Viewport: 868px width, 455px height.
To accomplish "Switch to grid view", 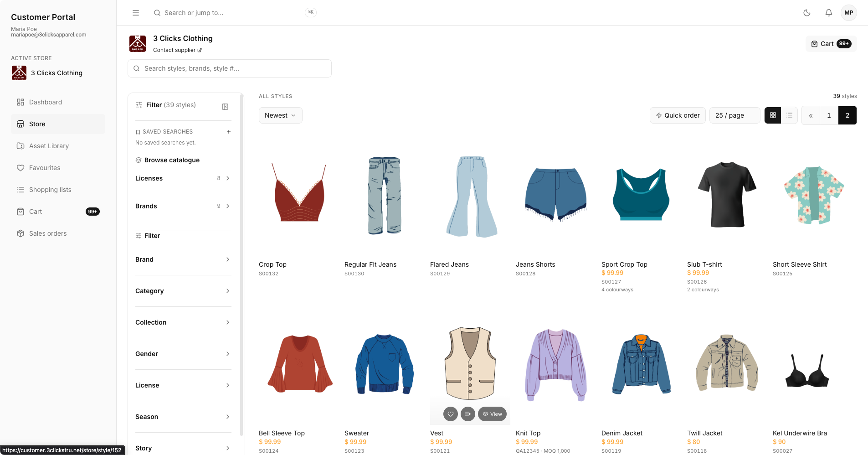I will [773, 115].
